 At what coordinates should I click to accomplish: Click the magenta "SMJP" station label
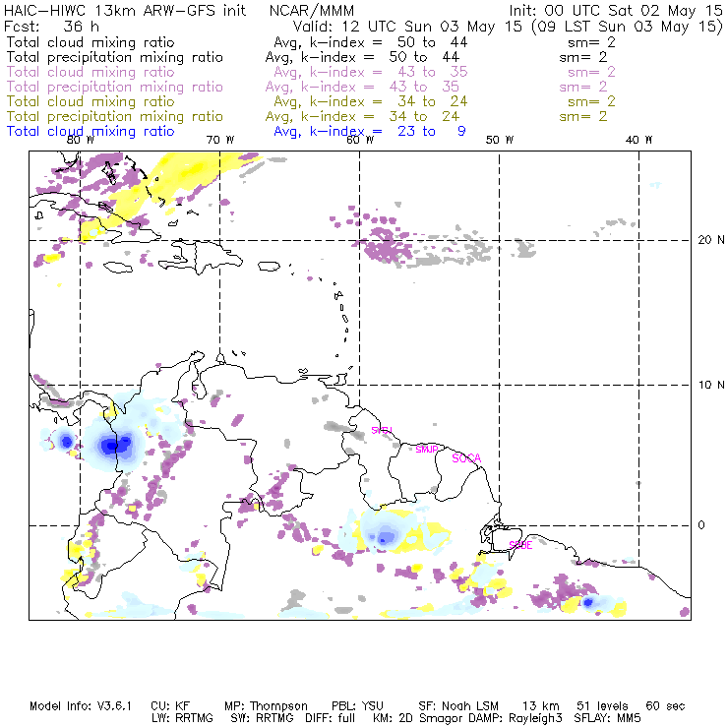pos(427,450)
